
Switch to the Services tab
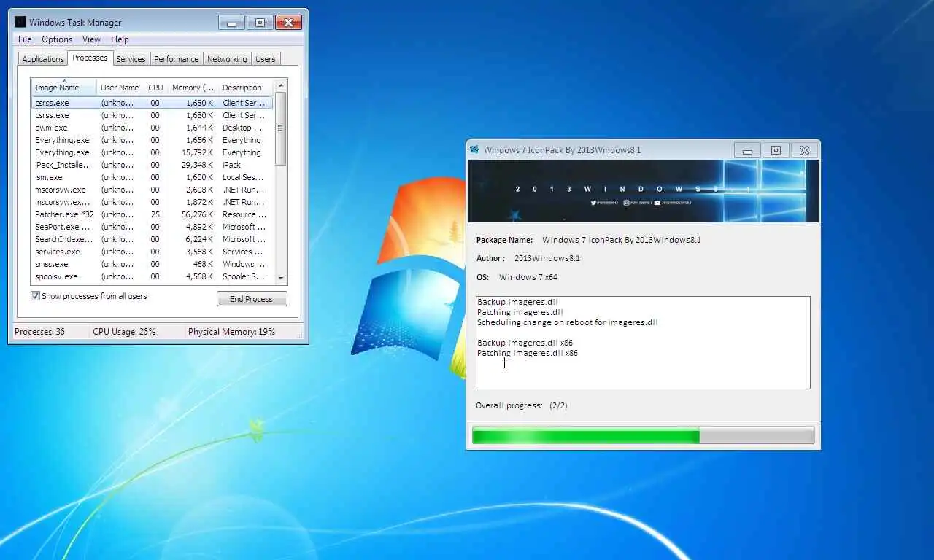(131, 59)
